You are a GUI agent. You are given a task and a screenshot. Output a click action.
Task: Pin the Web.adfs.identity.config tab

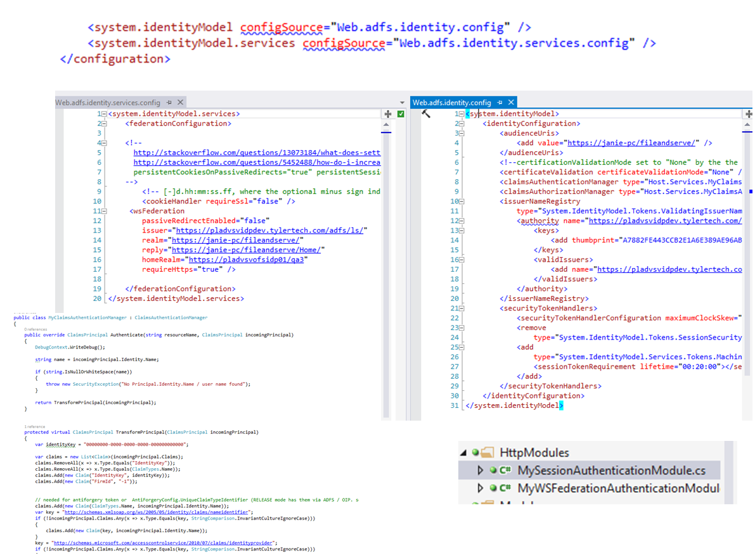500,102
